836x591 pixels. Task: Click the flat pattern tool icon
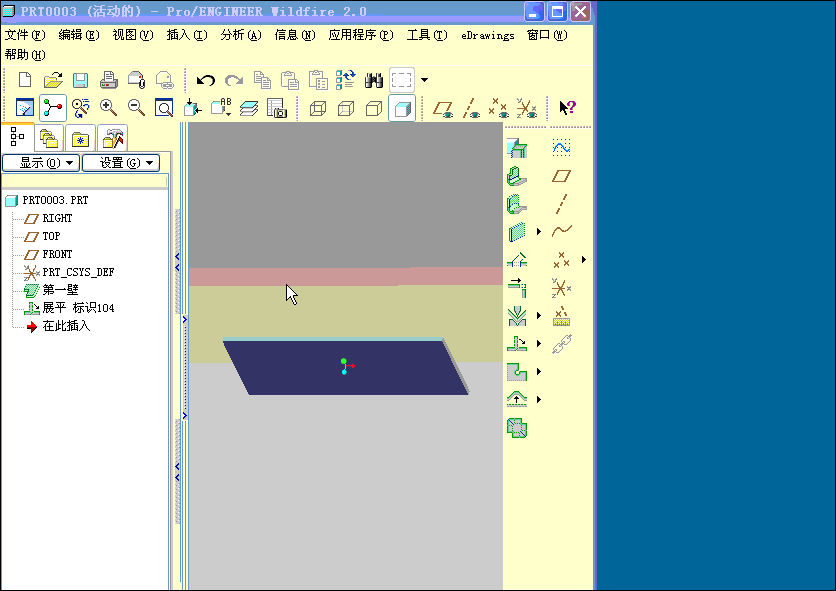(x=517, y=428)
